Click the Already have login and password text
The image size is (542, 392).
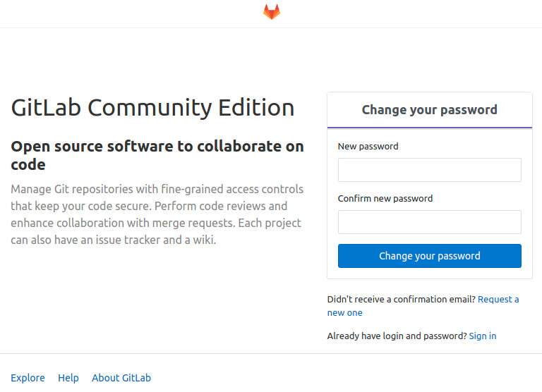397,336
